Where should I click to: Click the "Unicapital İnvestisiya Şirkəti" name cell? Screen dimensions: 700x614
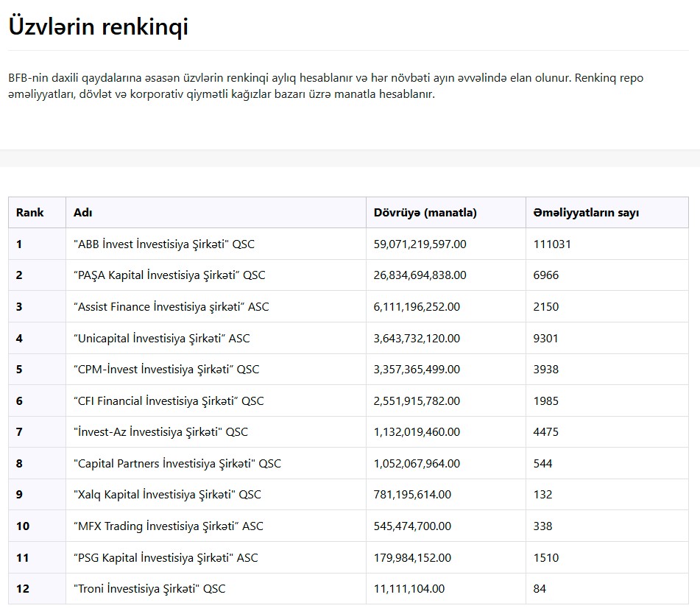[x=162, y=339]
